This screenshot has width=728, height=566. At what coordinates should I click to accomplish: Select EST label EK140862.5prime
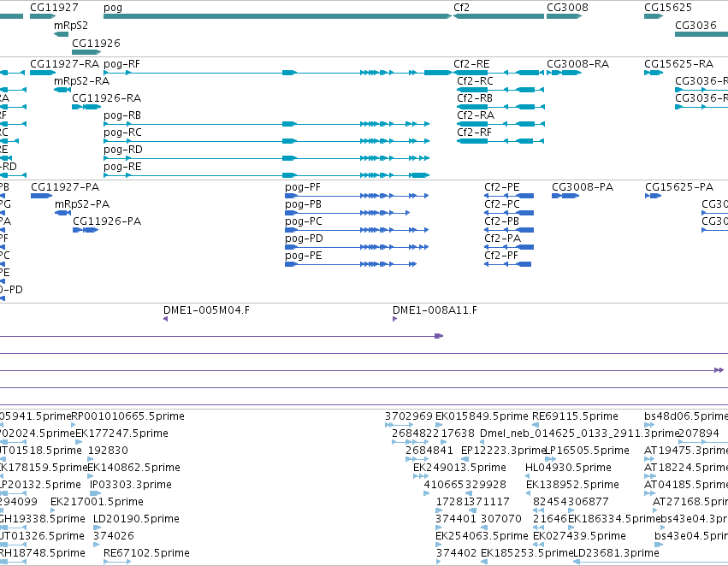(133, 468)
